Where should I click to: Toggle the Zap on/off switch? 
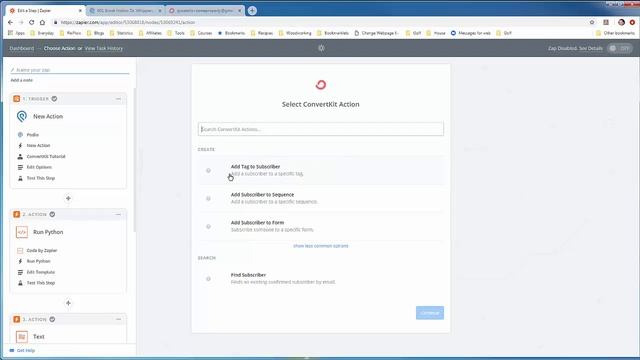[x=620, y=48]
